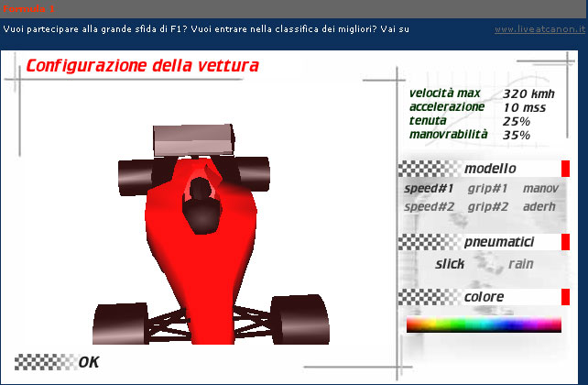
Task: Click the red marker on modello header
Action: (x=565, y=169)
